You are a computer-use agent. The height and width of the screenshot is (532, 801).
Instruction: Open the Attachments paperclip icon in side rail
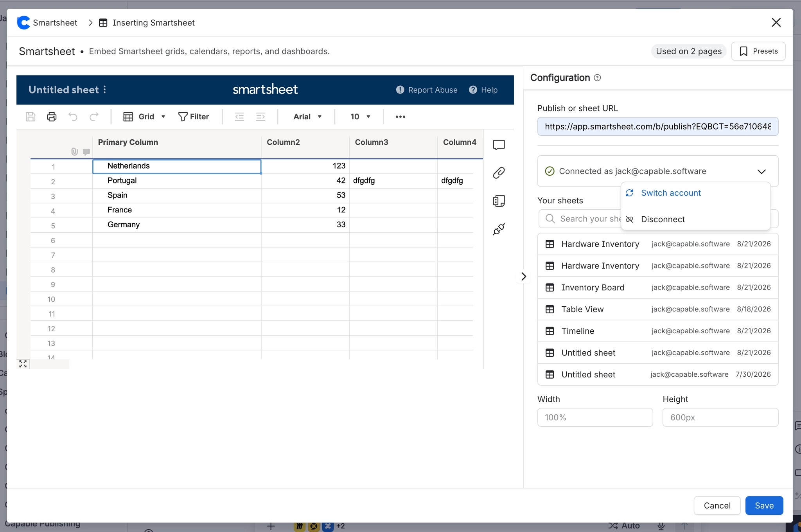pyautogui.click(x=499, y=173)
